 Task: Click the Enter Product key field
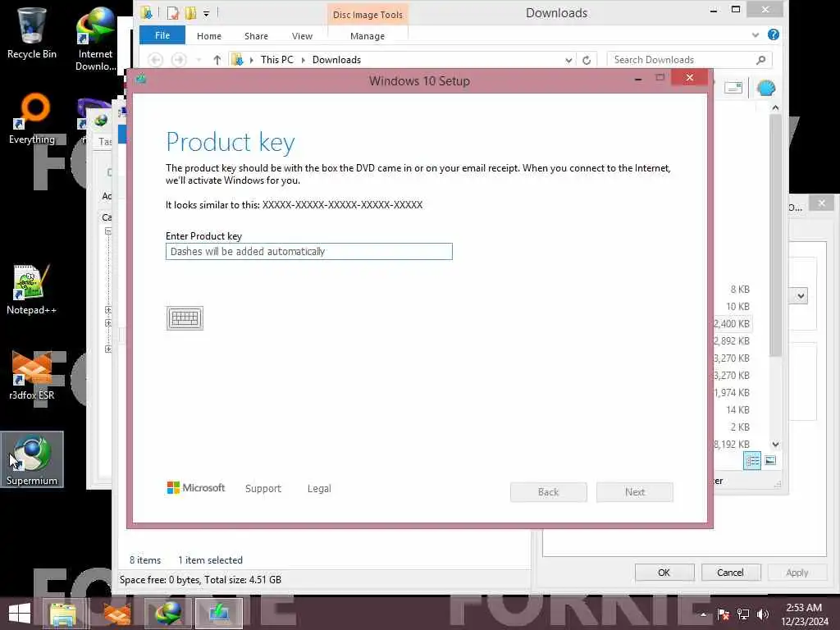[309, 251]
